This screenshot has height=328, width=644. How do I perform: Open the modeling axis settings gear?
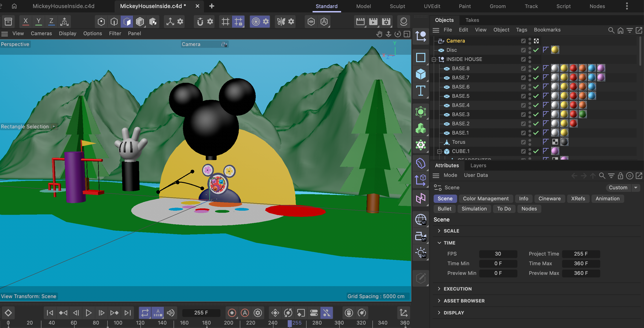[181, 21]
